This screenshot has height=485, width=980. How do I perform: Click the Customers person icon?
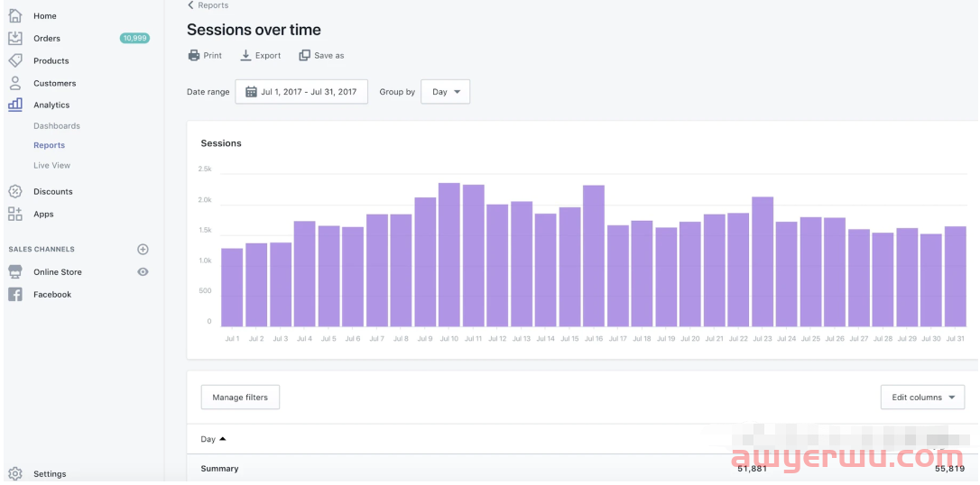click(x=15, y=83)
